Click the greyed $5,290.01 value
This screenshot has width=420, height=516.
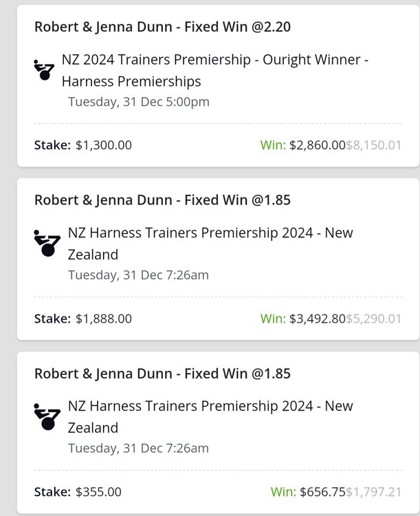coord(374,319)
